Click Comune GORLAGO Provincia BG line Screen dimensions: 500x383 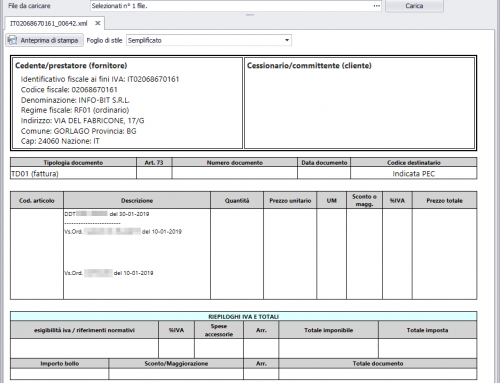pos(78,131)
